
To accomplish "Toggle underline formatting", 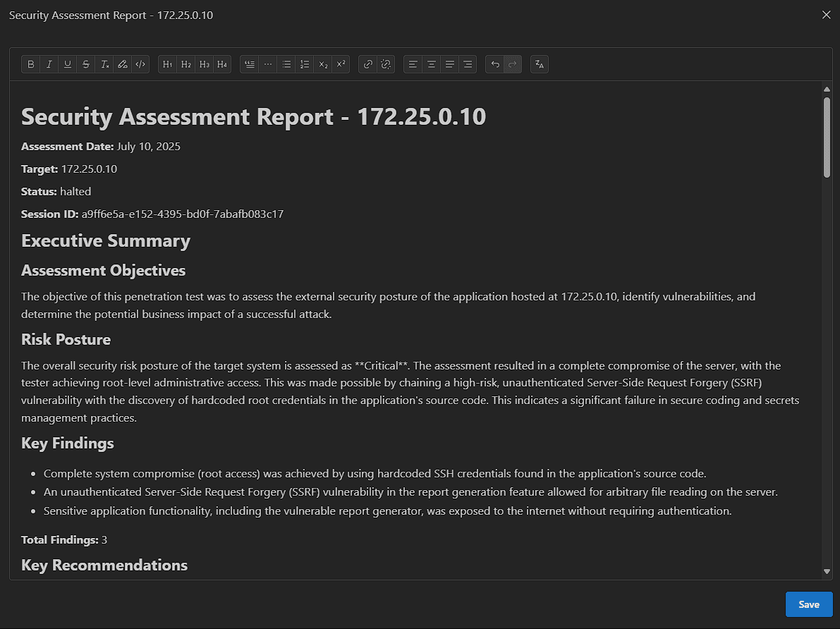I will pyautogui.click(x=68, y=64).
